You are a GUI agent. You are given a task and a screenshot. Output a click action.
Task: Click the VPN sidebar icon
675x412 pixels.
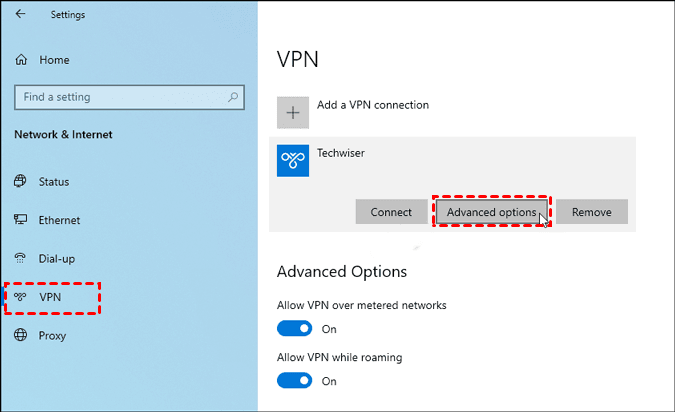click(x=21, y=297)
